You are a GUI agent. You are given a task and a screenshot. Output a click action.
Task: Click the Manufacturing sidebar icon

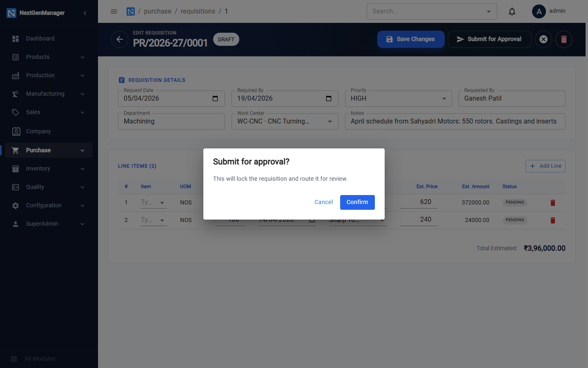click(x=16, y=94)
